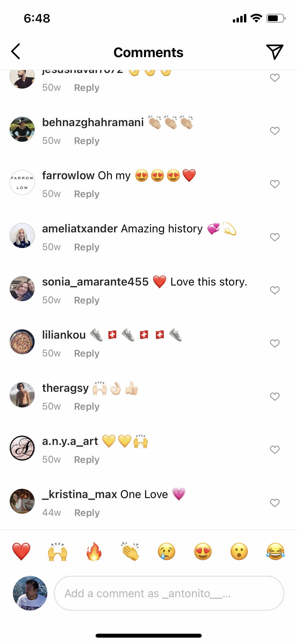Viewport: 297px width, 644px height.
Task: Like sonia_amarante455's Love this story comment
Action: pyautogui.click(x=275, y=290)
